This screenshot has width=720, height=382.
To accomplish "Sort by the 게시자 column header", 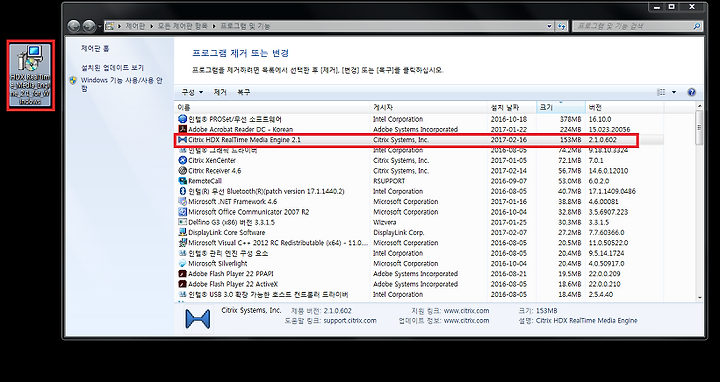I will point(429,107).
